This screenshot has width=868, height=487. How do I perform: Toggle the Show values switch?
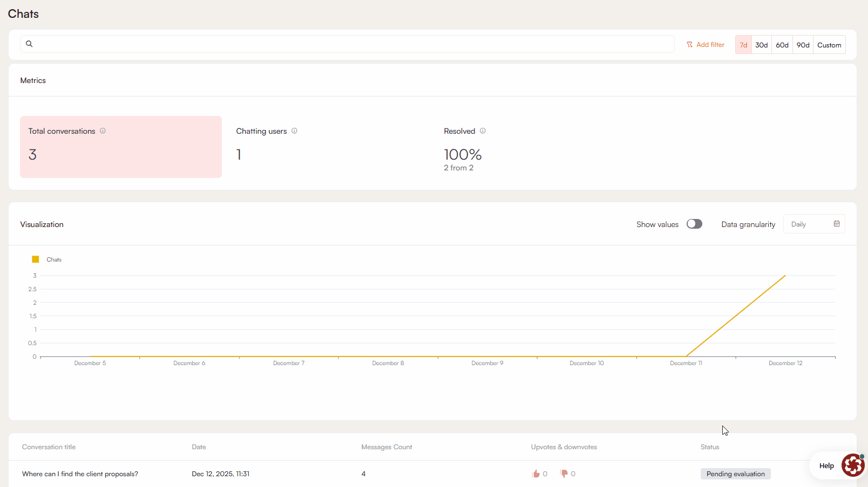coord(694,224)
